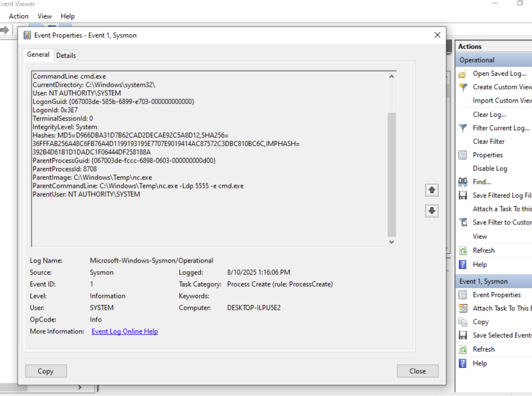Screen dimensions: 532x396
Task: Go to previous event with up arrow
Action: point(432,190)
